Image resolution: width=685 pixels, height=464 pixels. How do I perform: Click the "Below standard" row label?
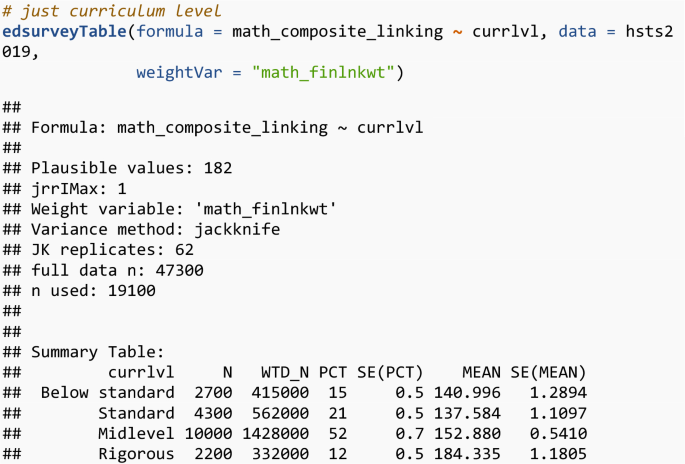(107, 392)
